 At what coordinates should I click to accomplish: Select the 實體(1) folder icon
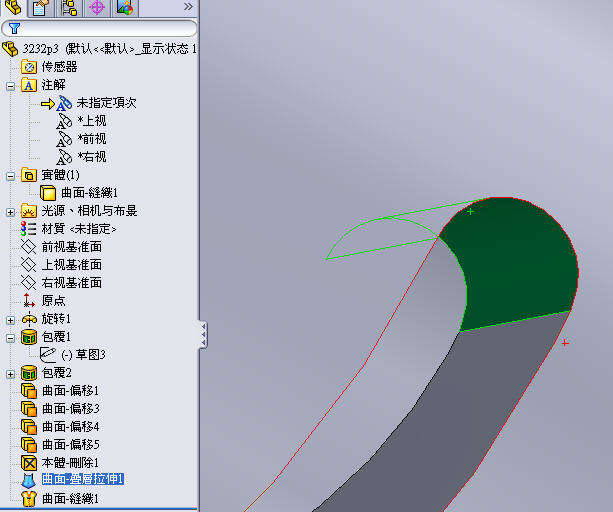[x=29, y=175]
